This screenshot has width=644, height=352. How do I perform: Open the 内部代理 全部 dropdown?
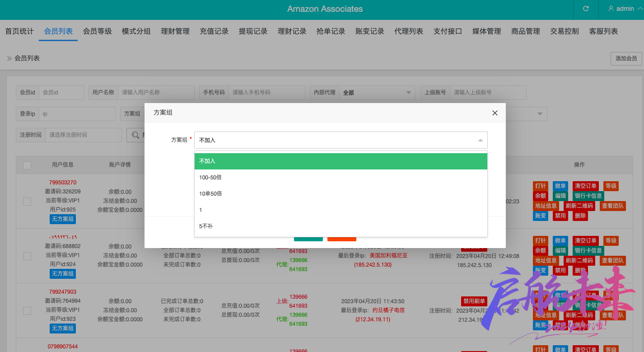[378, 92]
